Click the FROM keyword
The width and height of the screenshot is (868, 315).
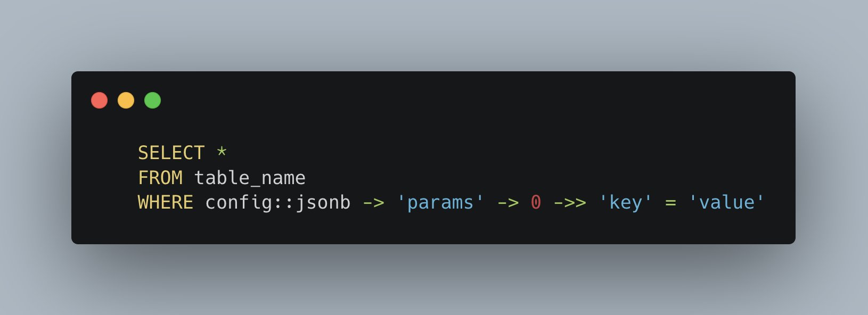pyautogui.click(x=160, y=177)
